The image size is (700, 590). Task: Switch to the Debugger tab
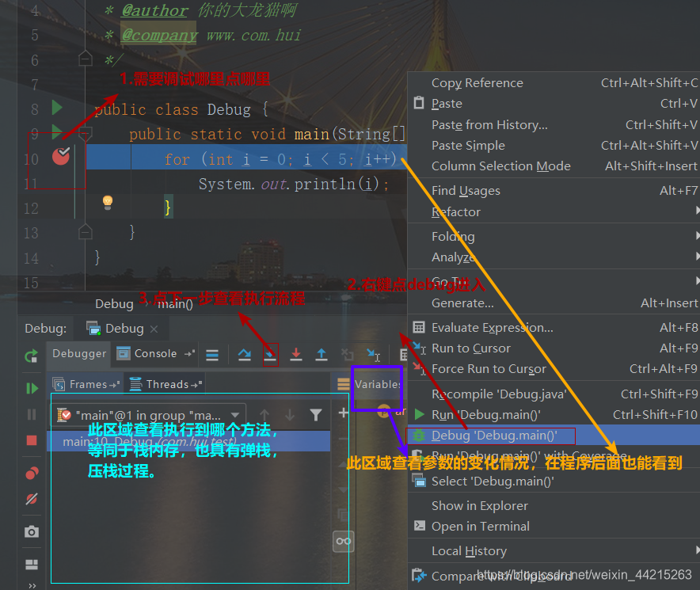coord(79,354)
